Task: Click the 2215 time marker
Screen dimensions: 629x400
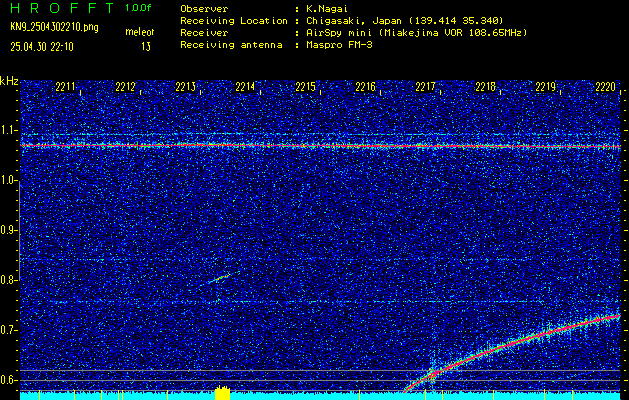Action: pos(305,87)
